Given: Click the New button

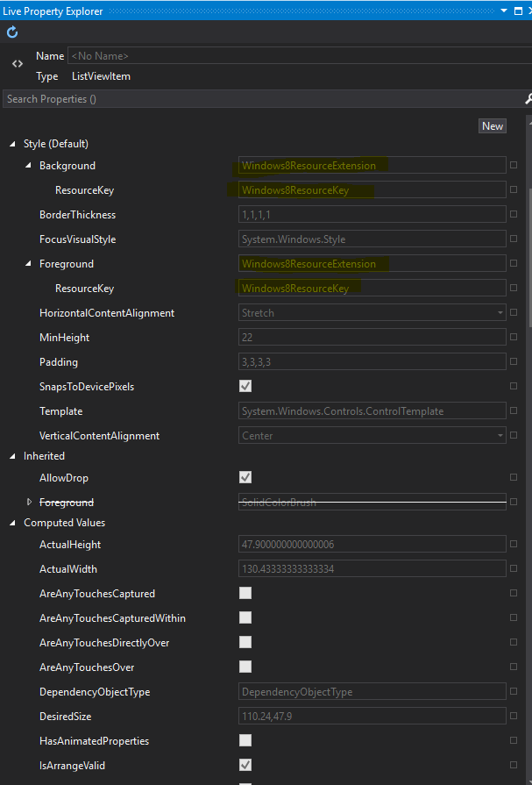Looking at the screenshot, I should coord(493,126).
